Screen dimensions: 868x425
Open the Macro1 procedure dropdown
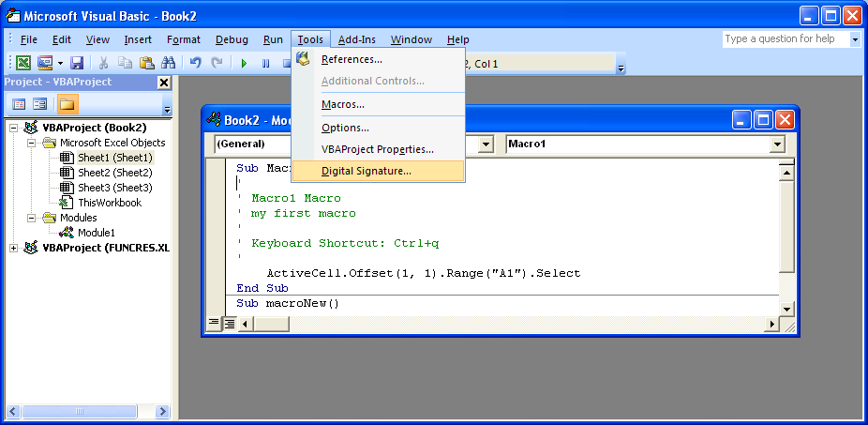(778, 144)
